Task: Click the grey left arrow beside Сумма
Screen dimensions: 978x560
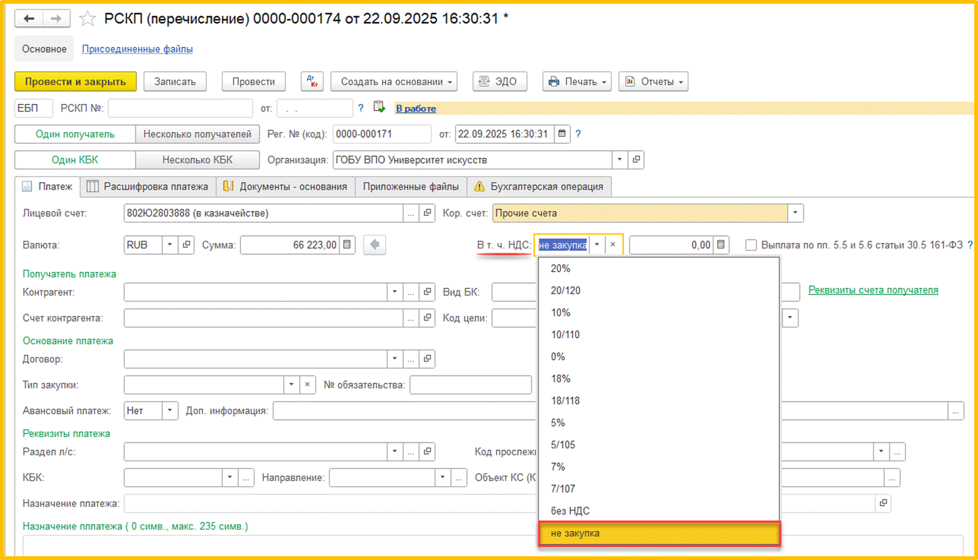Action: point(374,245)
